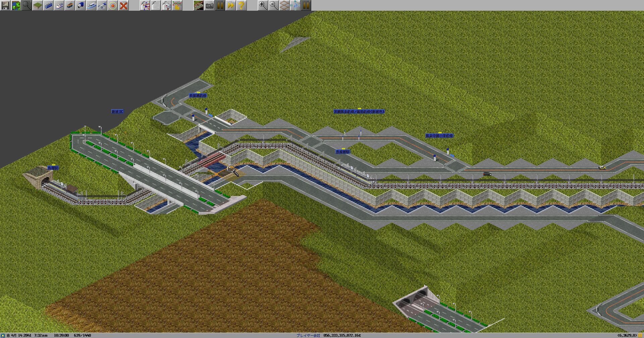Open the railway construction tools
The width and height of the screenshot is (644, 338).
[48, 5]
